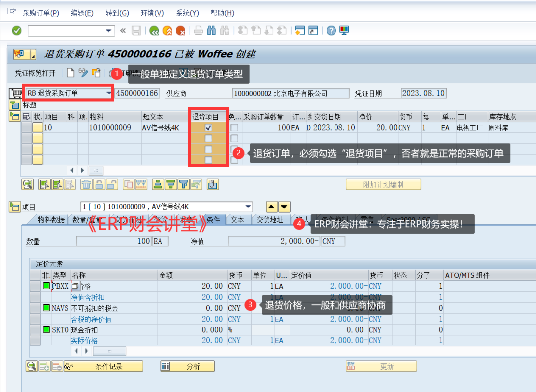
Task: Click the 条件记录 button
Action: (109, 366)
